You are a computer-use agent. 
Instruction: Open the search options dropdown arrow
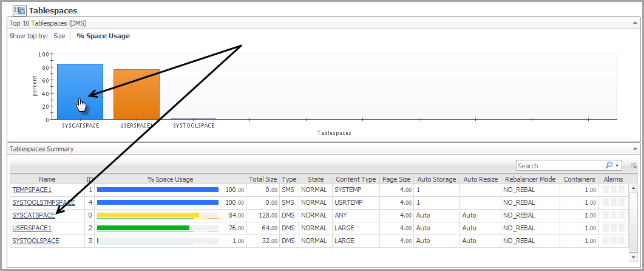pyautogui.click(x=617, y=166)
